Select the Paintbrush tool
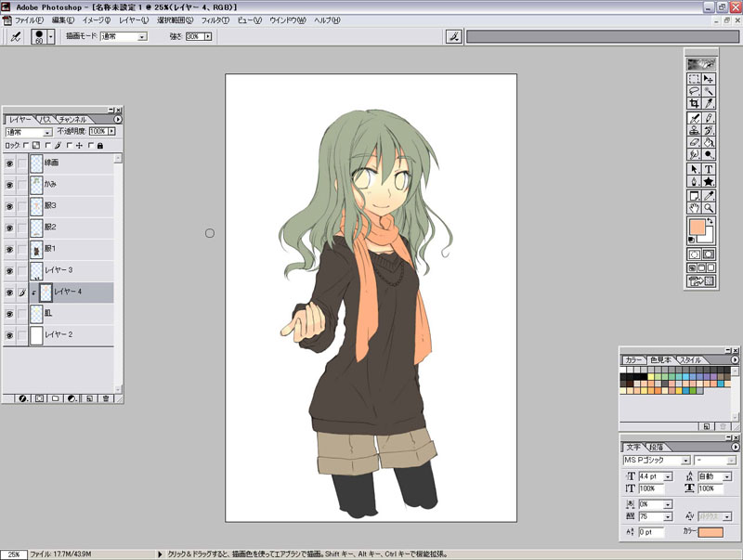The height and width of the screenshot is (560, 743). tap(709, 119)
